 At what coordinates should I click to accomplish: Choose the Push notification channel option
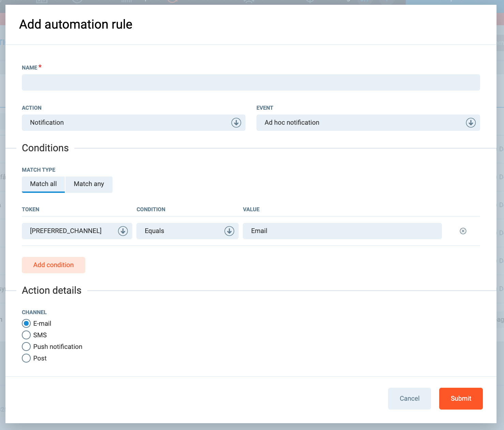pos(26,347)
